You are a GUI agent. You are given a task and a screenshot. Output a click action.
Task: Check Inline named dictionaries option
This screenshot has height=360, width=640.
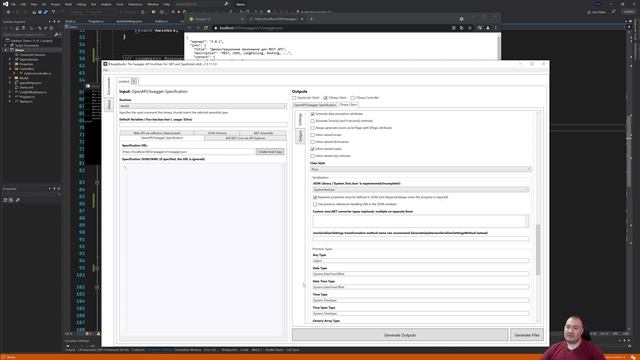[x=313, y=142]
